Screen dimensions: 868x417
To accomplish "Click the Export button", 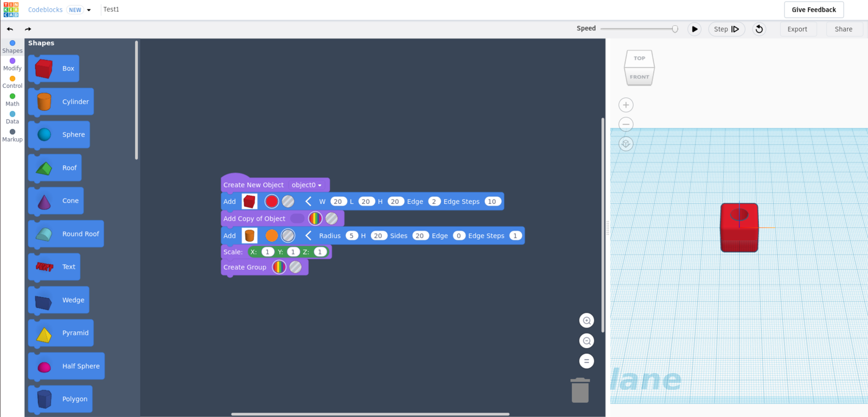I will 797,29.
